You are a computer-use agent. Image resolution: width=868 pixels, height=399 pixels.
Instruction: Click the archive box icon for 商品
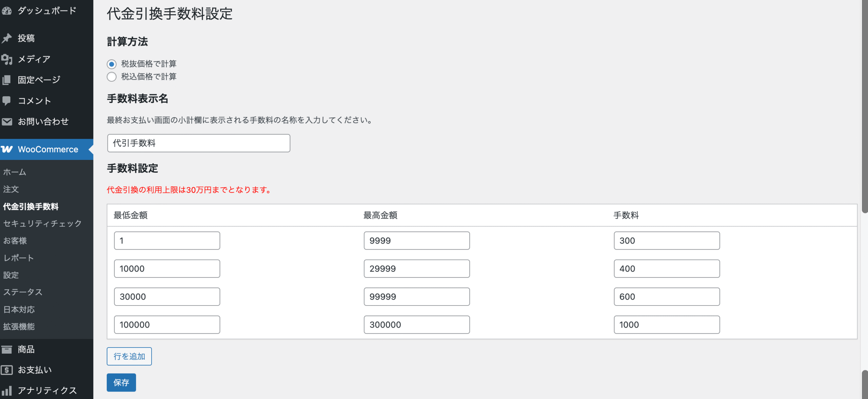tap(7, 349)
